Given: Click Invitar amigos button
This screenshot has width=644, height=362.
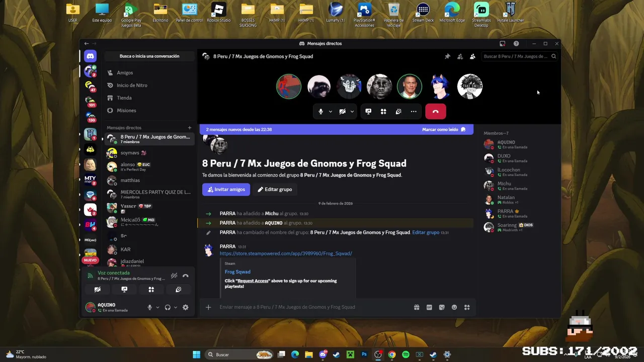Looking at the screenshot, I should coord(226,190).
